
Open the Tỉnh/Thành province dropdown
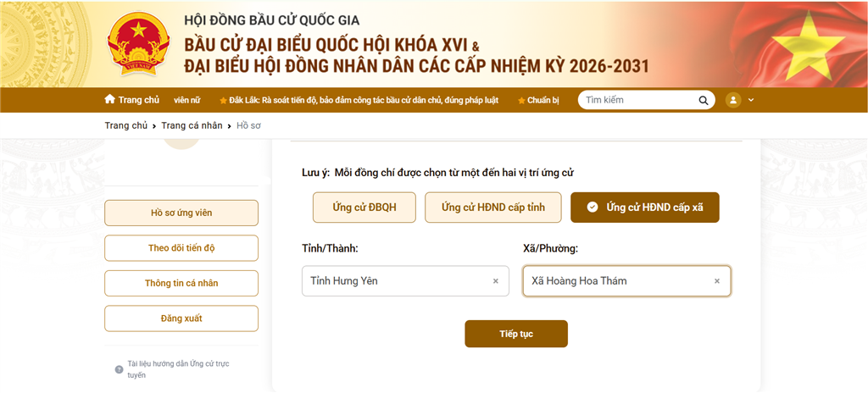tap(394, 281)
